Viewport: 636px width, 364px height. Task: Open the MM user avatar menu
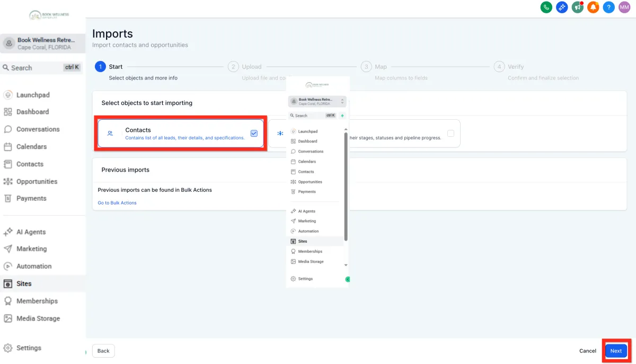pos(624,7)
